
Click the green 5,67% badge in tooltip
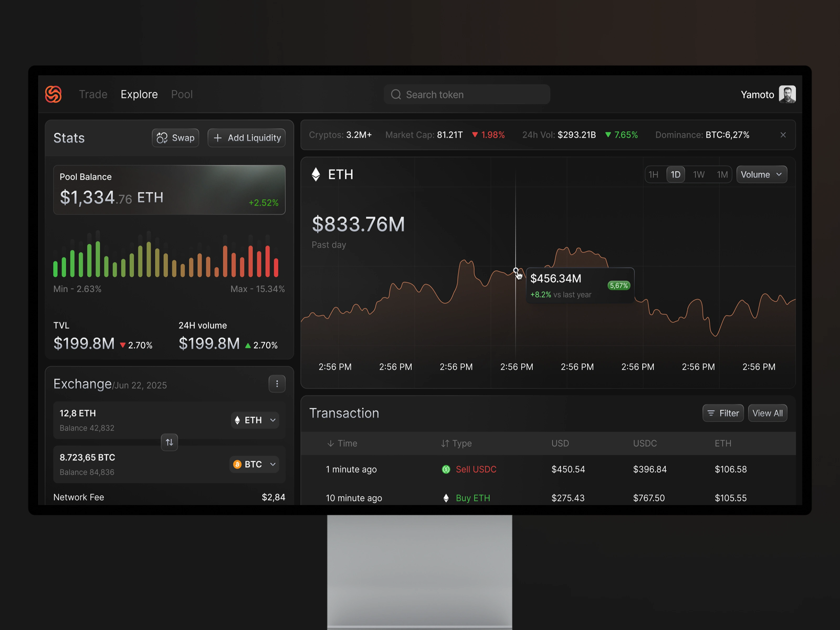(619, 286)
